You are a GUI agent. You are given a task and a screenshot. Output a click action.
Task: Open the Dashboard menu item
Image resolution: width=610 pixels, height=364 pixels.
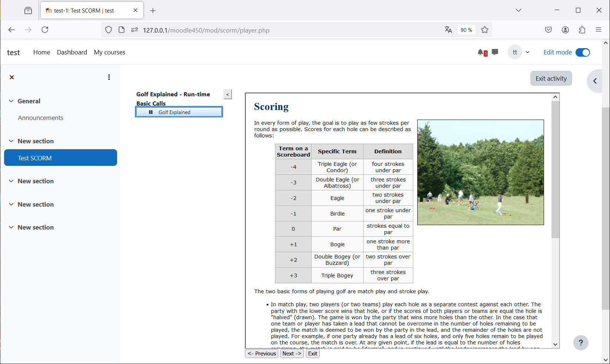[72, 52]
